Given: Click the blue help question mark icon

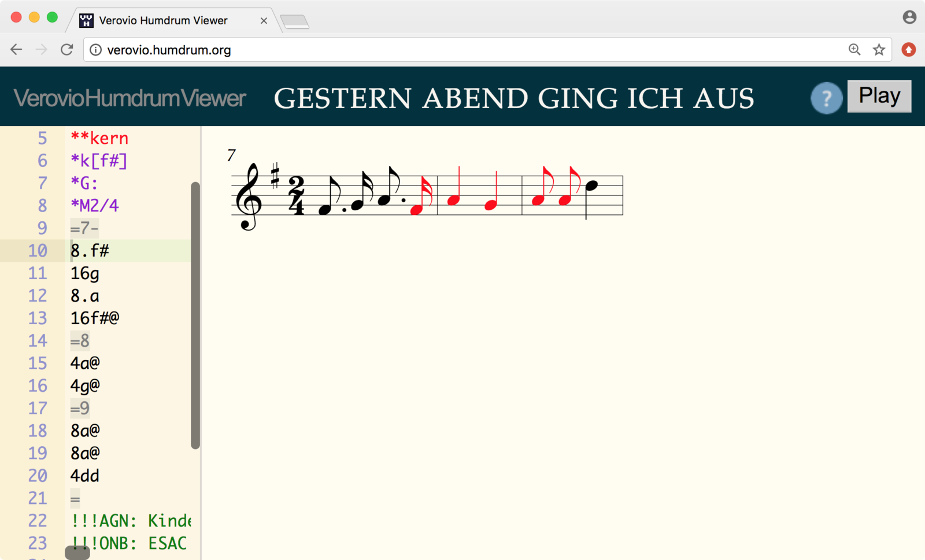Looking at the screenshot, I should tap(826, 98).
